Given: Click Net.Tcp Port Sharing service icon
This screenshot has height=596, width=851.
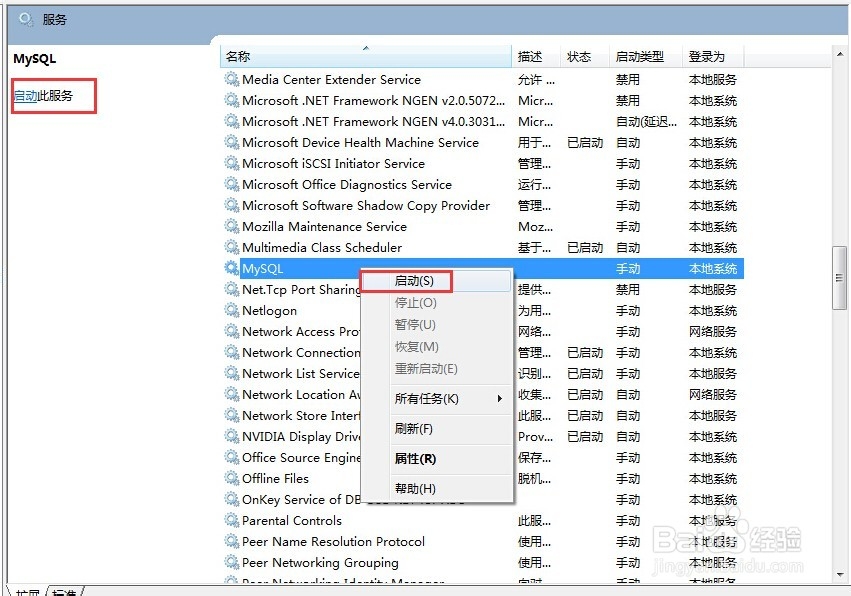Looking at the screenshot, I should click(232, 289).
